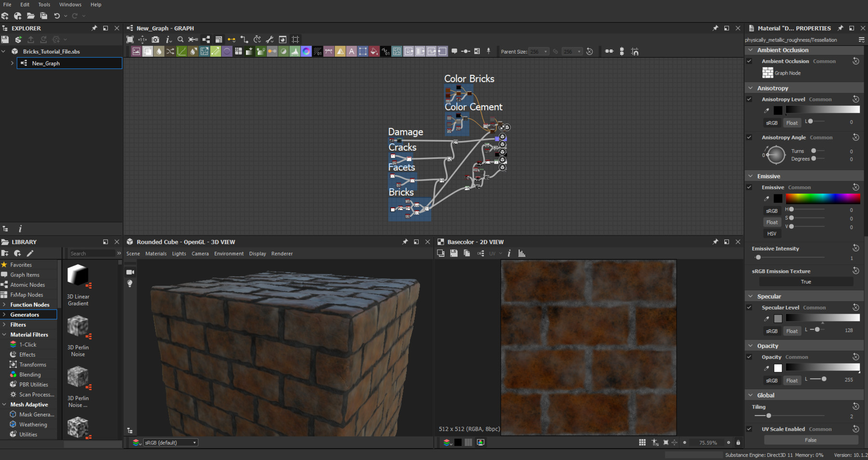The image size is (868, 460).
Task: Click the zoom lock icon in the 2D view
Action: [738, 442]
